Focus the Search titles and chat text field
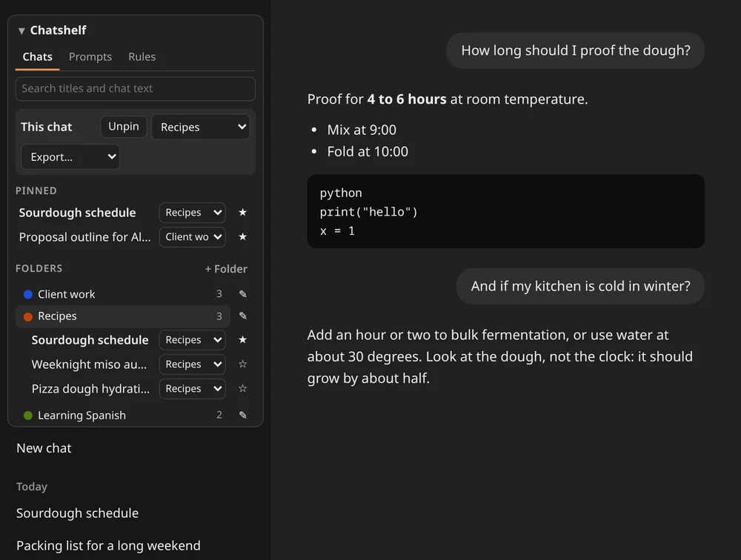 point(135,88)
